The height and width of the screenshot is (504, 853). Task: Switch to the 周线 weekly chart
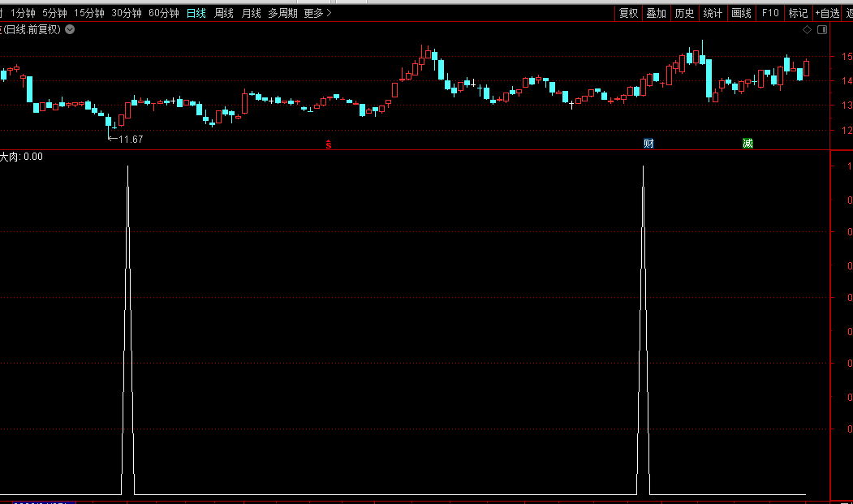224,13
